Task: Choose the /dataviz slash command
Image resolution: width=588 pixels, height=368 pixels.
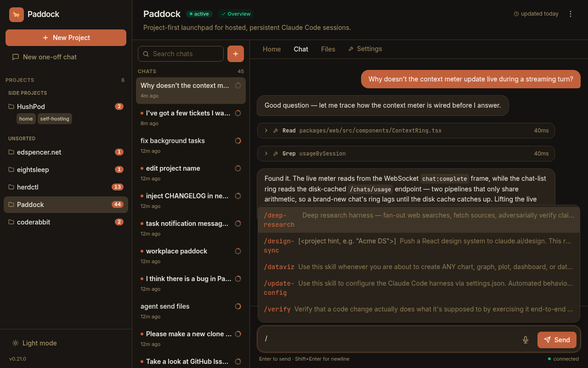Action: pos(419,267)
